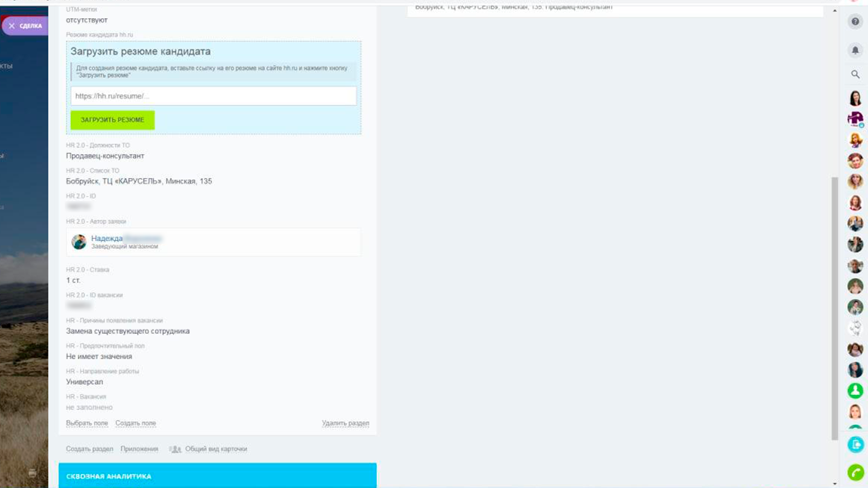The height and width of the screenshot is (488, 868).
Task: Click the common card view people icon
Action: 175,449
